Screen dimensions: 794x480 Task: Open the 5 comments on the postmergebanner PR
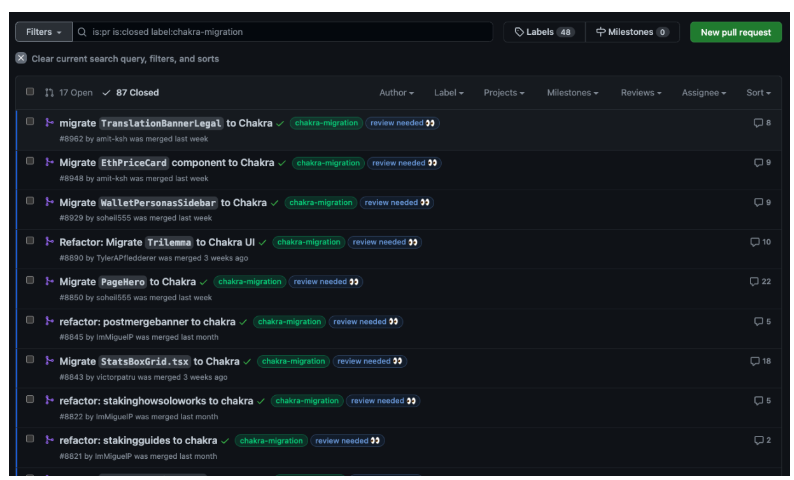coord(762,322)
